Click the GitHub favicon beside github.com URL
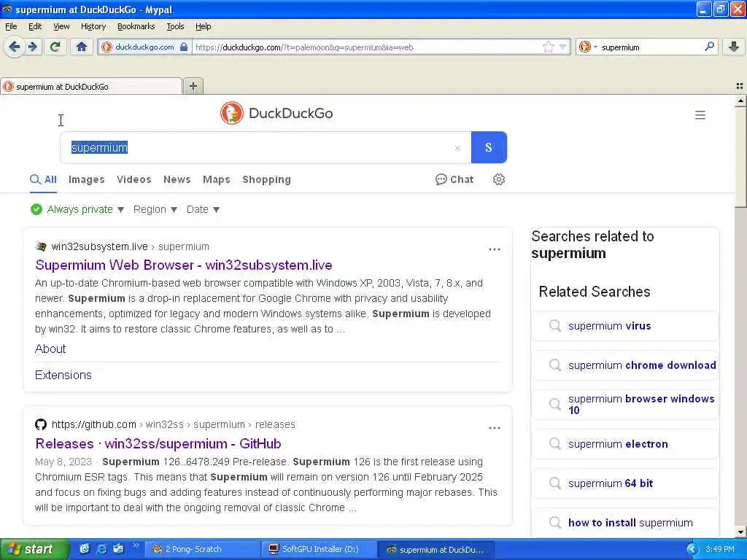Viewport: 747px width, 560px height. pos(41,424)
